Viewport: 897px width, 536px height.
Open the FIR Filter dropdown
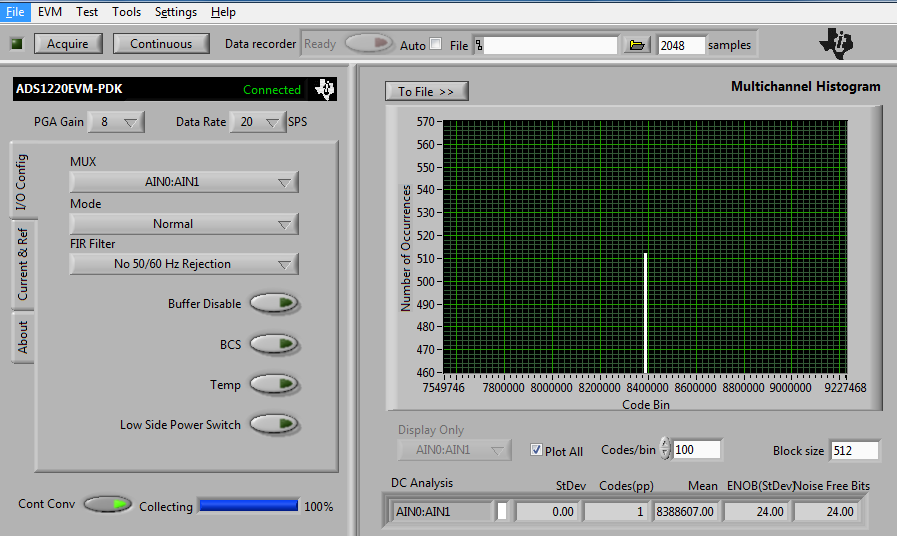click(184, 264)
